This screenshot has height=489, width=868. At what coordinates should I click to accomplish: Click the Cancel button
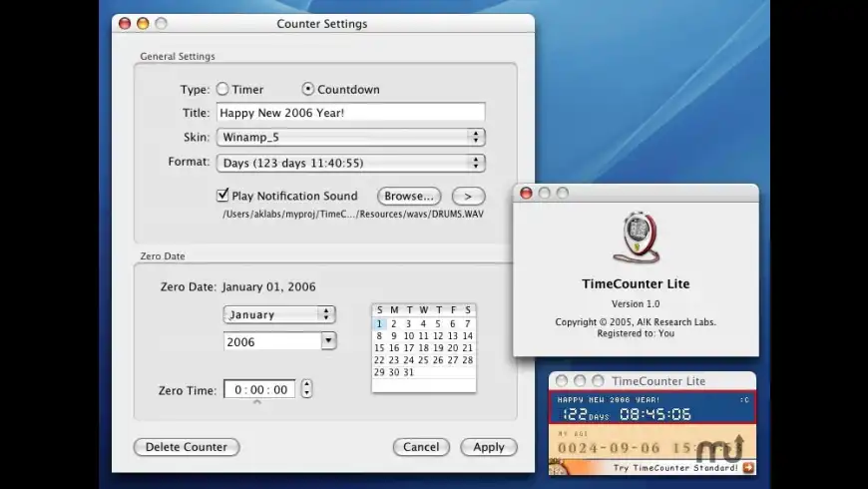point(421,447)
